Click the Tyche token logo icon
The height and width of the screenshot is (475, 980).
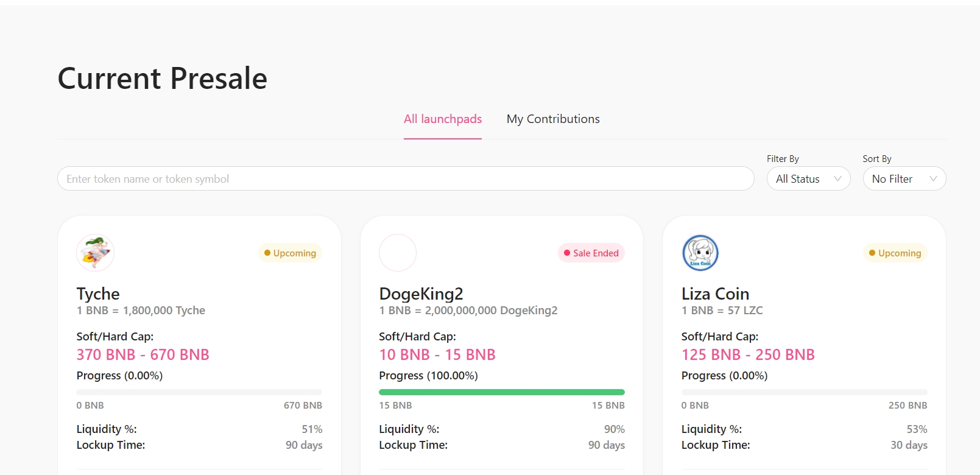click(95, 253)
